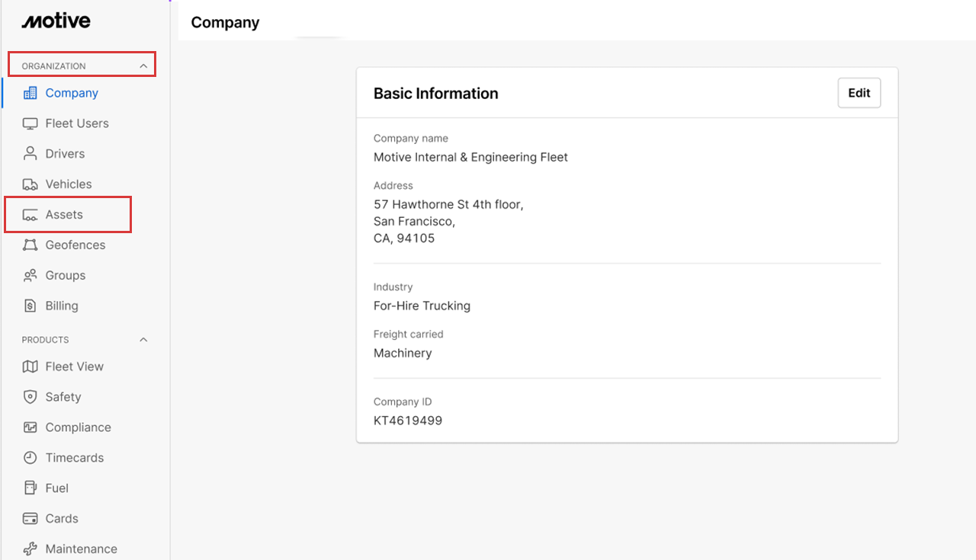Click the Motive logo

click(56, 21)
